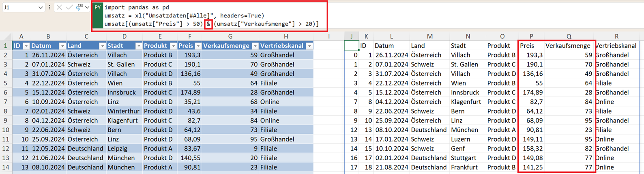Open the Name Box dropdown arrow
Image resolution: width=644 pixels, height=174 pixels.
click(x=41, y=7)
